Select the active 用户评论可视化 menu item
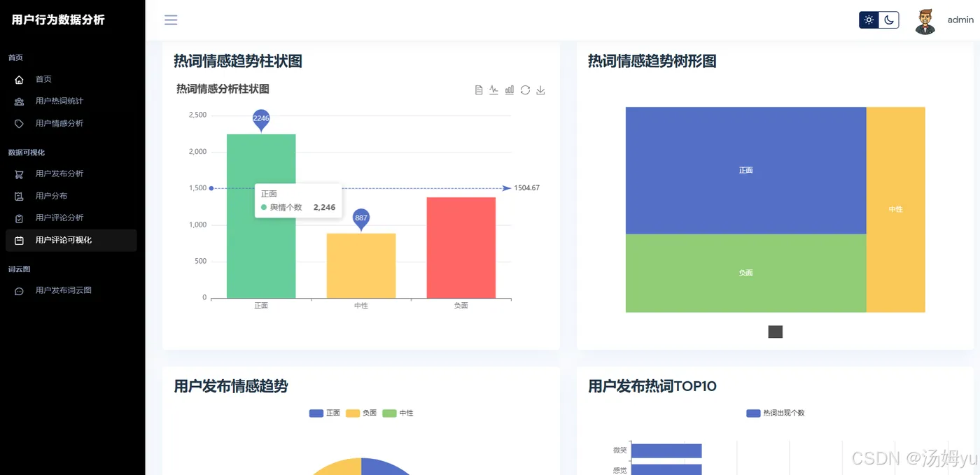Image resolution: width=980 pixels, height=475 pixels. (x=71, y=240)
